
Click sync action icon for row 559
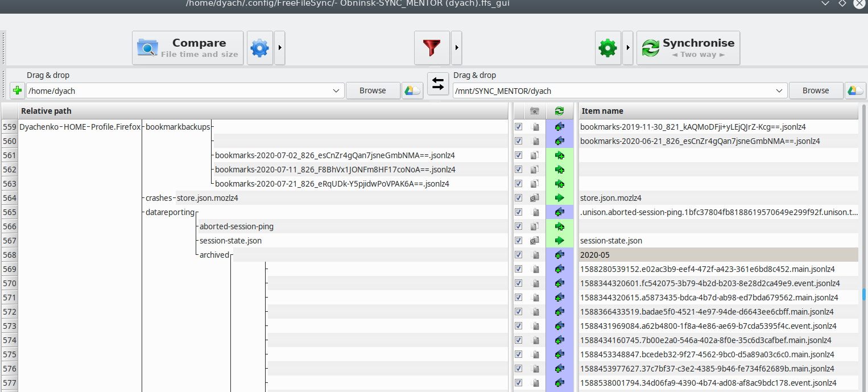[559, 127]
